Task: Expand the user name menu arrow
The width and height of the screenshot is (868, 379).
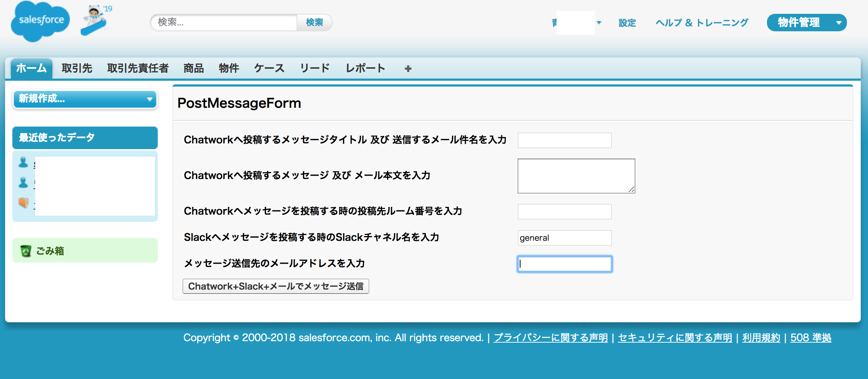Action: [x=599, y=23]
